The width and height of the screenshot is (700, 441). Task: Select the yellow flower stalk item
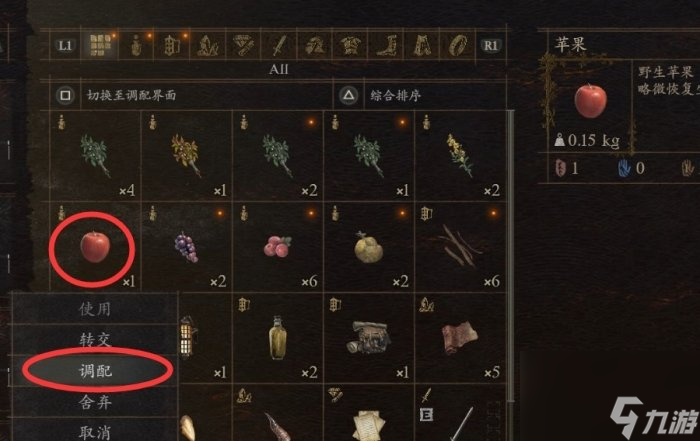pos(459,155)
